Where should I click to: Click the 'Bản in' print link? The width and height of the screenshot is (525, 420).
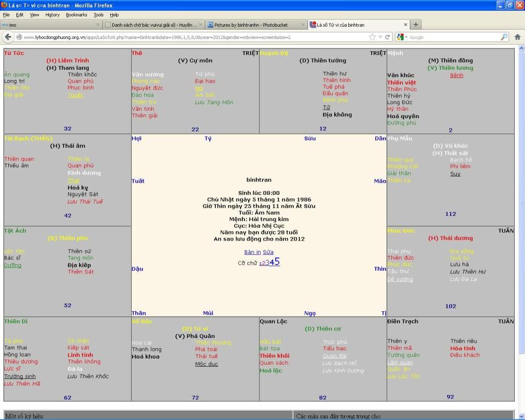(252, 252)
